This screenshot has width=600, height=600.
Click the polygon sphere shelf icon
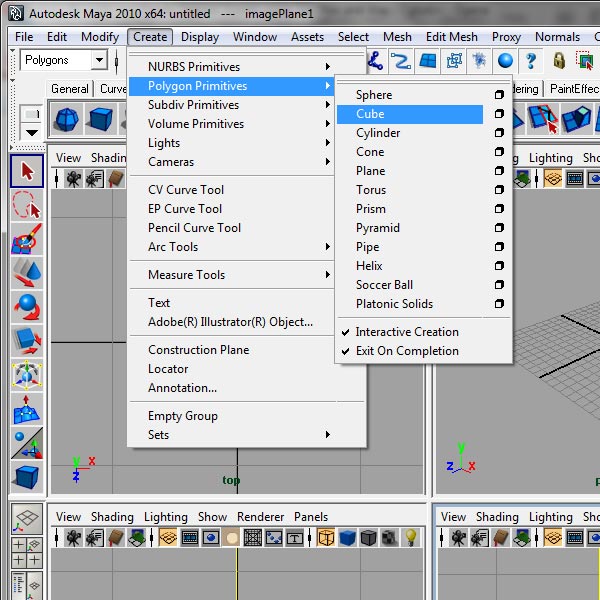(67, 120)
